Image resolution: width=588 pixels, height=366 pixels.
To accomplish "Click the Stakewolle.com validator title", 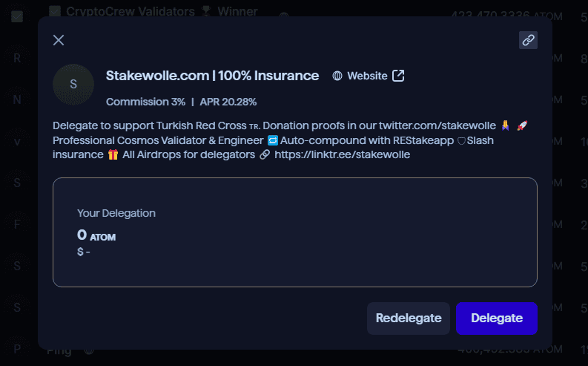I will pos(212,76).
